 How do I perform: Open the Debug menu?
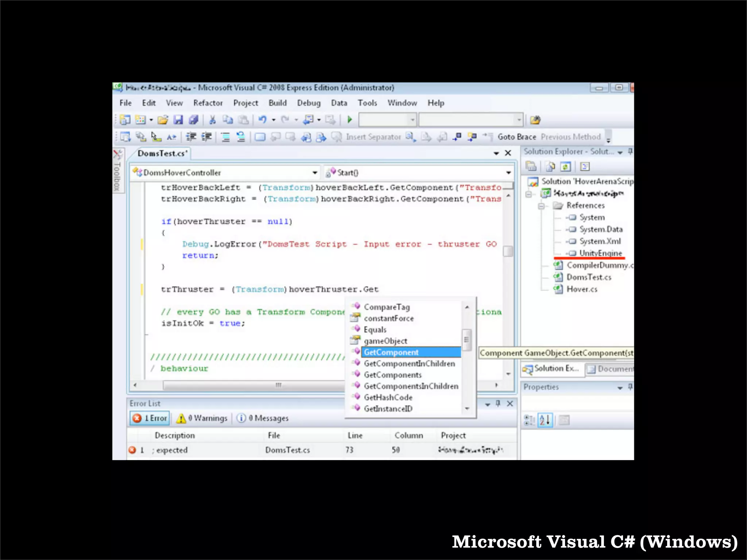tap(309, 103)
